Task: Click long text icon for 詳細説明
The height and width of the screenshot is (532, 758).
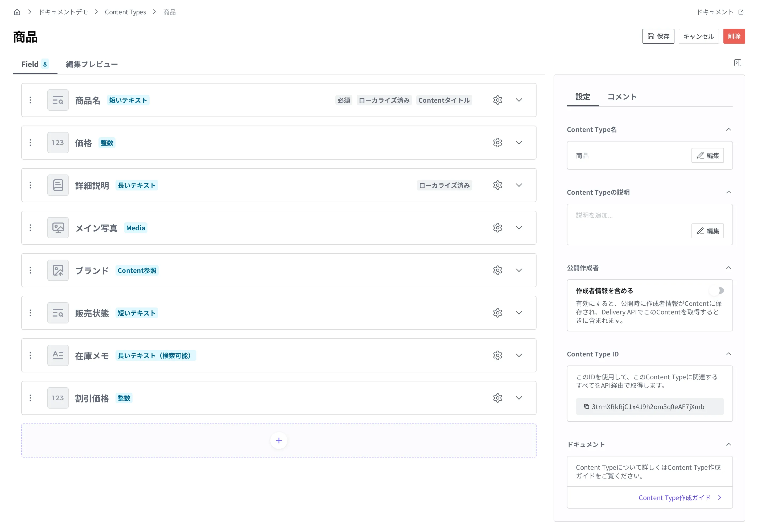Action: [58, 185]
